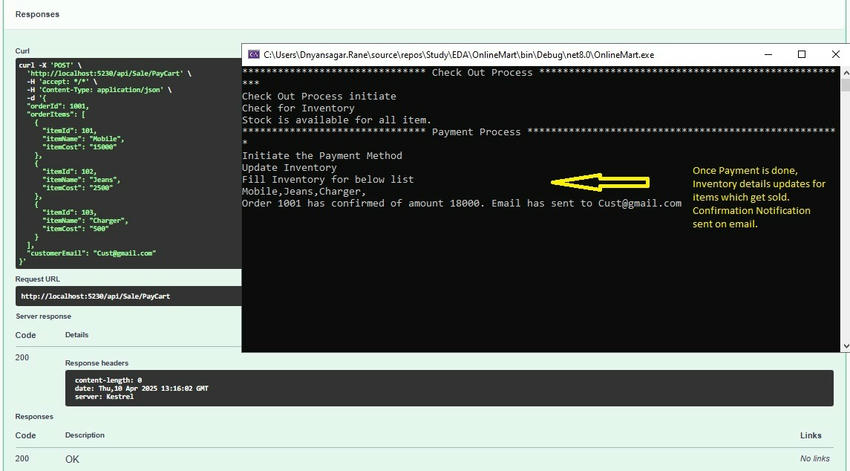This screenshot has width=850, height=471.
Task: Click the 'Details' column header
Action: [x=76, y=335]
